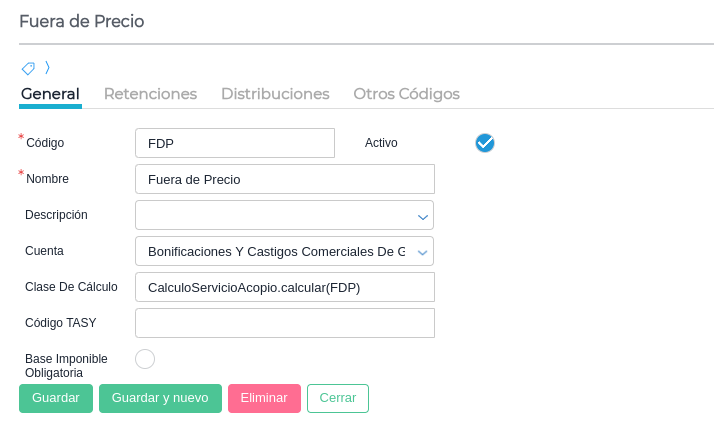
Task: Click the pink Eliminar button
Action: 264,398
